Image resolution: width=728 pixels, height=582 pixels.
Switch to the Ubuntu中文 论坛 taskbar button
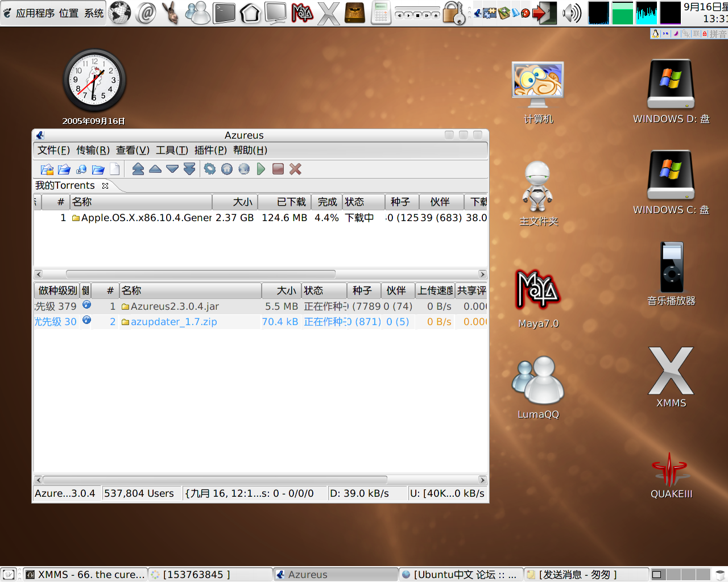(460, 575)
